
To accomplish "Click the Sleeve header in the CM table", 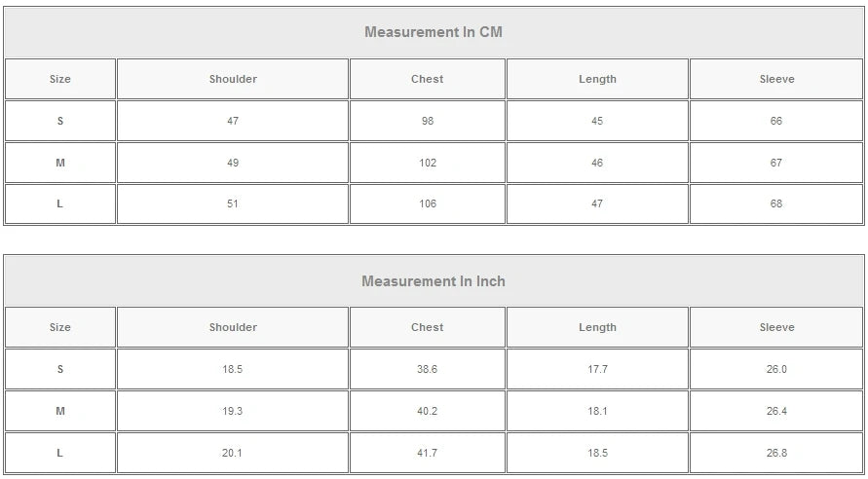I will coord(776,79).
